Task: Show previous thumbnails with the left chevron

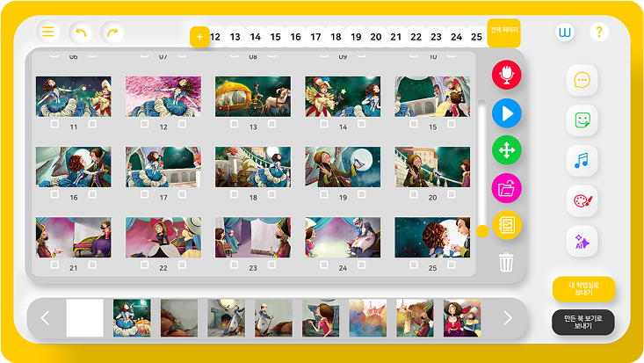Action: [x=45, y=318]
